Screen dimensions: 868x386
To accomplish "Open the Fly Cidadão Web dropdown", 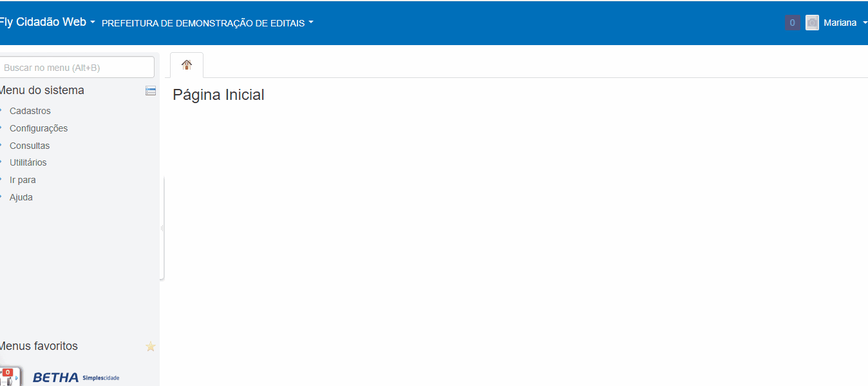I will [x=46, y=22].
